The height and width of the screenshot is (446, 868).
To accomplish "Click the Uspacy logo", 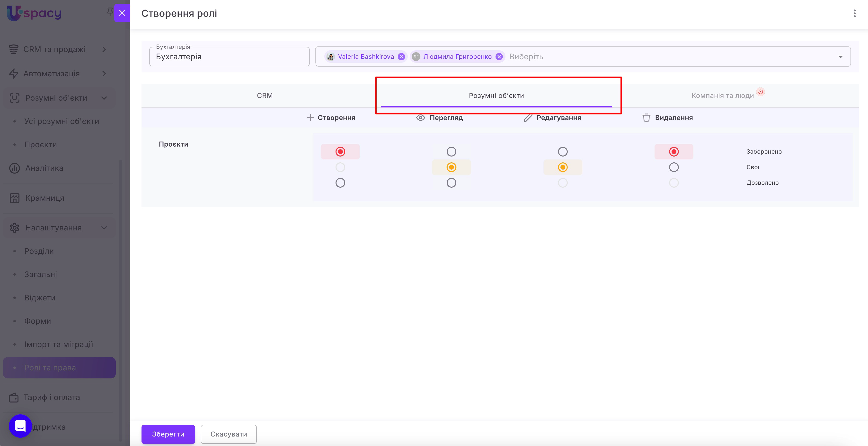I will pyautogui.click(x=34, y=13).
